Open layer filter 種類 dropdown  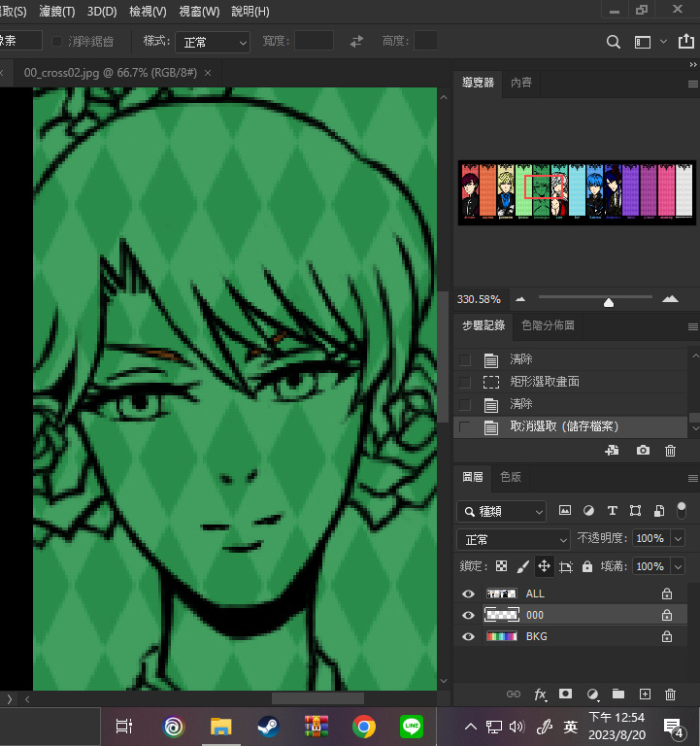(501, 512)
